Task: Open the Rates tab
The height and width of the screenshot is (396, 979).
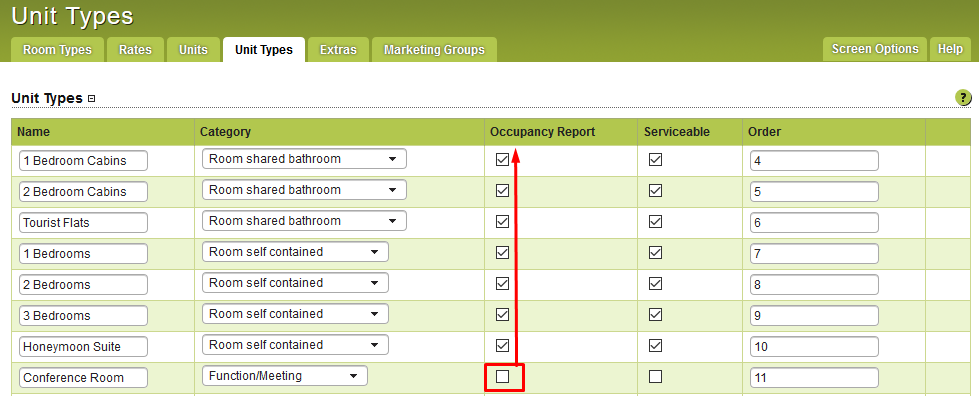Action: coord(135,49)
